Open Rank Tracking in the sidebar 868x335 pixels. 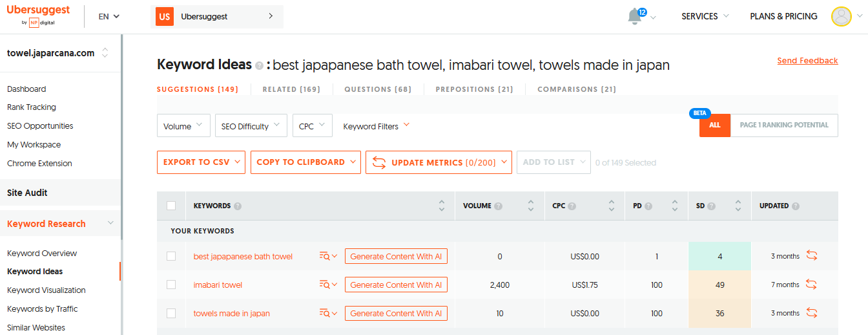pos(32,107)
